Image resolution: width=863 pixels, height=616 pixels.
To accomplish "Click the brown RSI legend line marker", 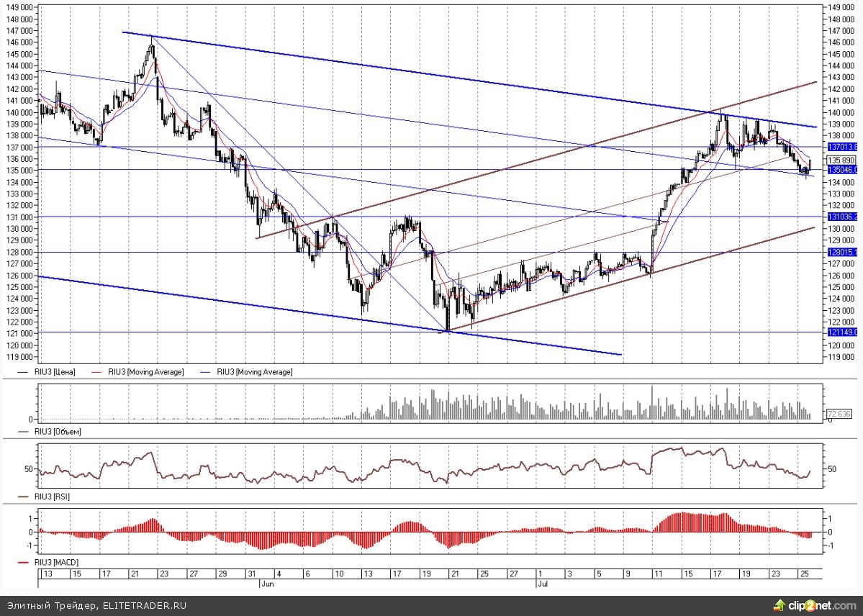I will click(23, 497).
